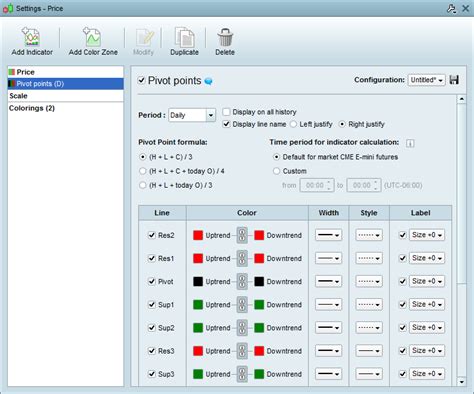This screenshot has width=474, height=394.
Task: Click the info icon next to Time period
Action: 410,143
